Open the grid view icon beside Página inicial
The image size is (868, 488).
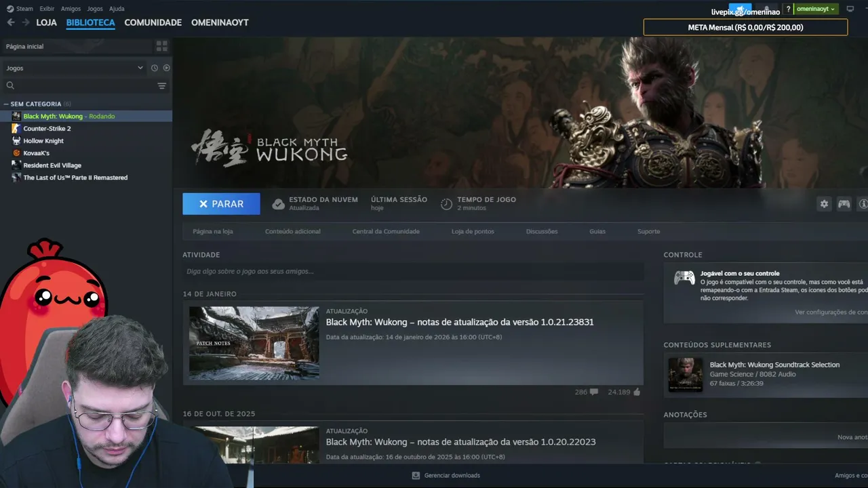(x=161, y=46)
